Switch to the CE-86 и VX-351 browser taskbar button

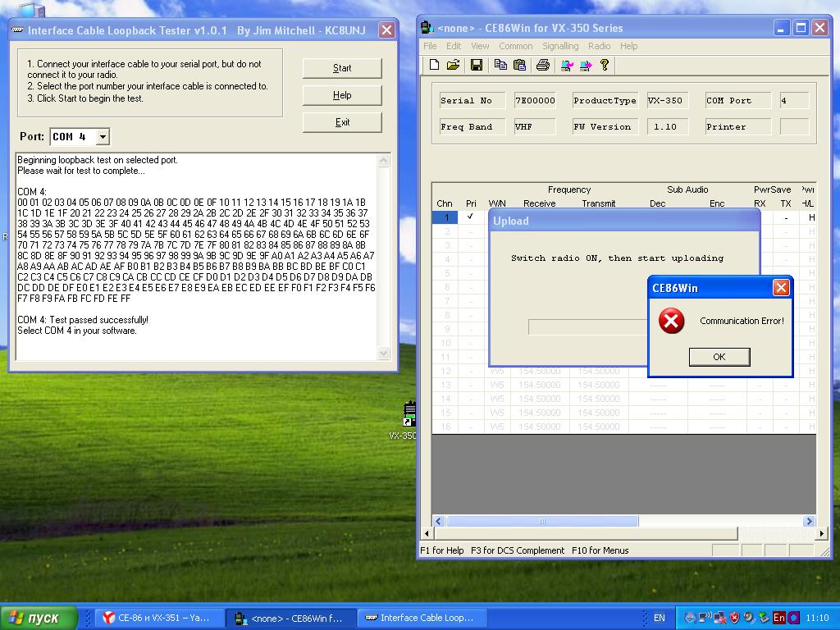pyautogui.click(x=158, y=618)
